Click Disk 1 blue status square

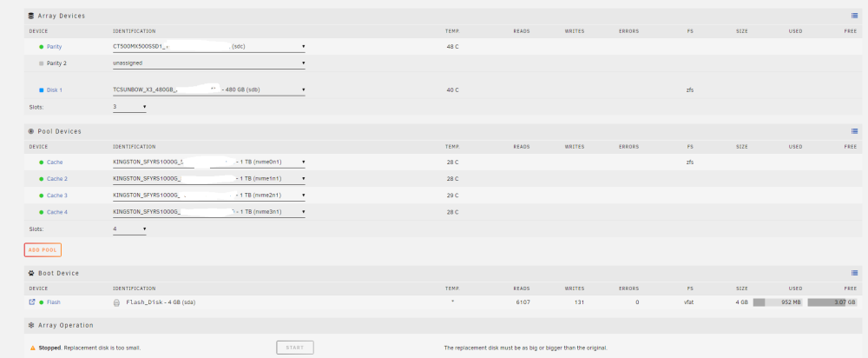42,89
